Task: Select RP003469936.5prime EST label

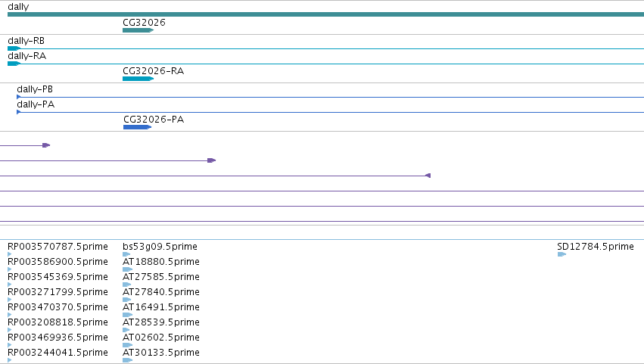Action: click(x=58, y=338)
